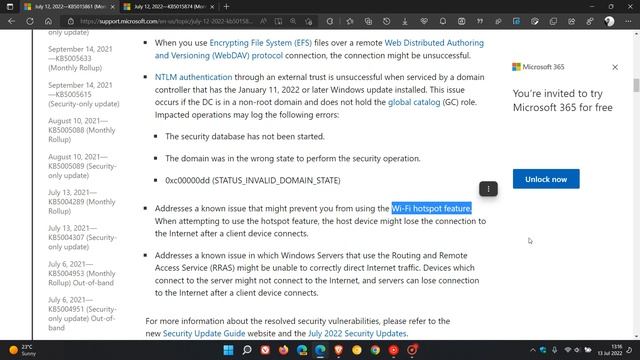Open the NTLM authentication link
This screenshot has width=640, height=360.
click(x=193, y=77)
